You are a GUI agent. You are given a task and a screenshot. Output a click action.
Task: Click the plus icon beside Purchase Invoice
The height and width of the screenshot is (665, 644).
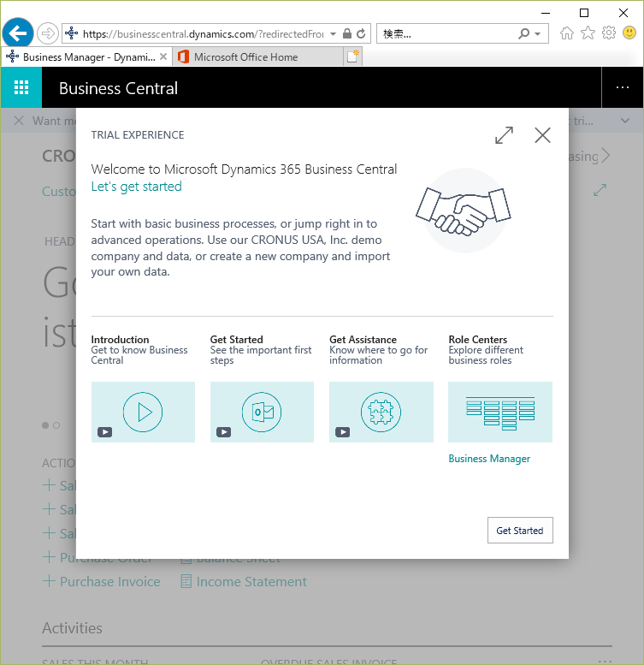(x=49, y=580)
